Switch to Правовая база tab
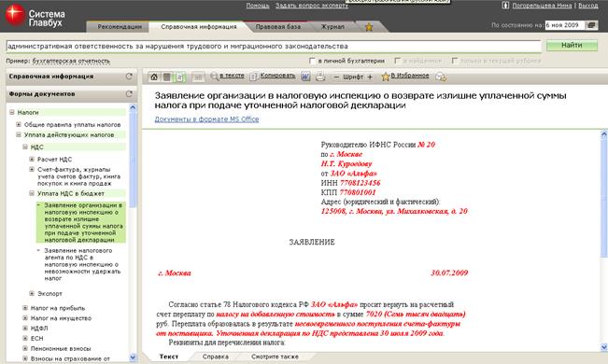The width and height of the screenshot is (608, 364). point(277,27)
